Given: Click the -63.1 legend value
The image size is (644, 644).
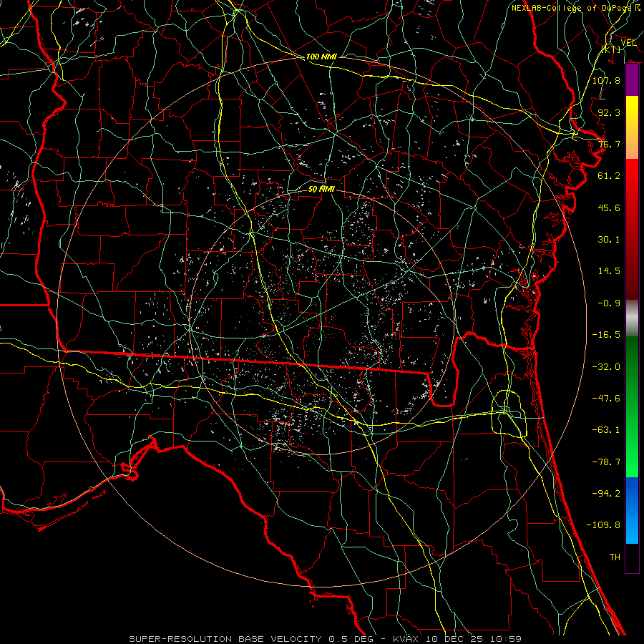Looking at the screenshot, I should click(606, 430).
